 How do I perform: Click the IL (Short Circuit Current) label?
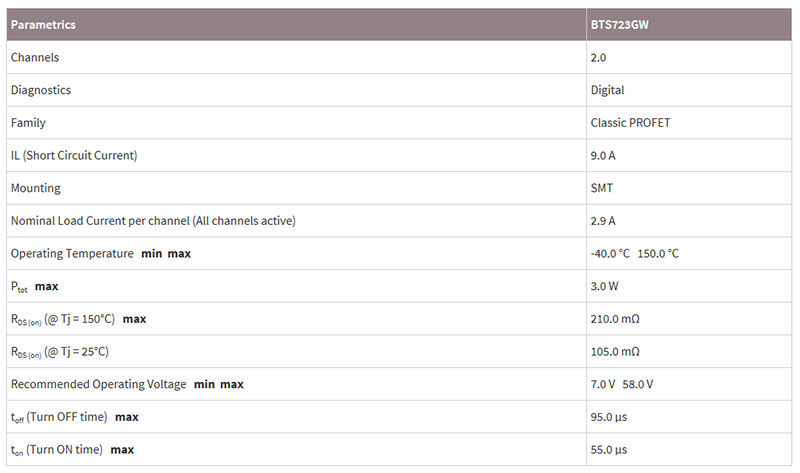pyautogui.click(x=74, y=155)
